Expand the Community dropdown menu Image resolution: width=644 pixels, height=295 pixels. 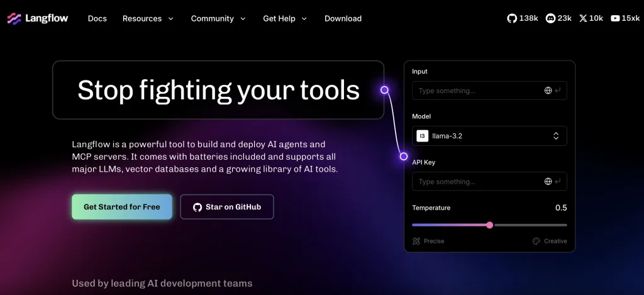[218, 18]
